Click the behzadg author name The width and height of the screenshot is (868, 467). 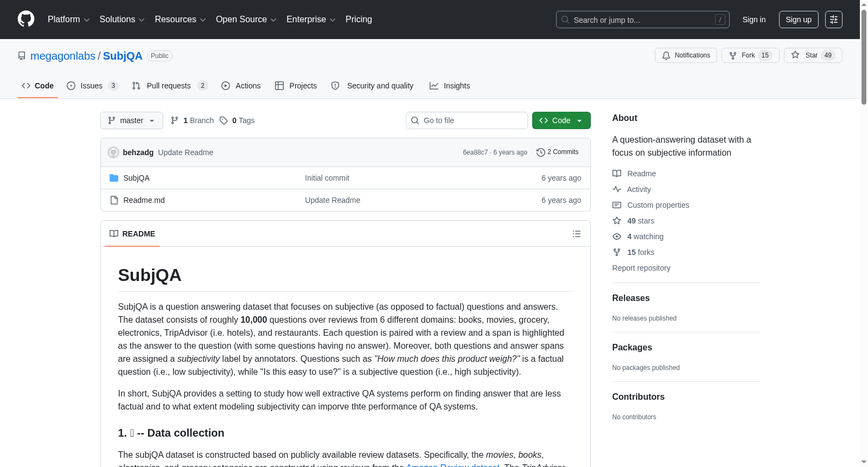138,152
